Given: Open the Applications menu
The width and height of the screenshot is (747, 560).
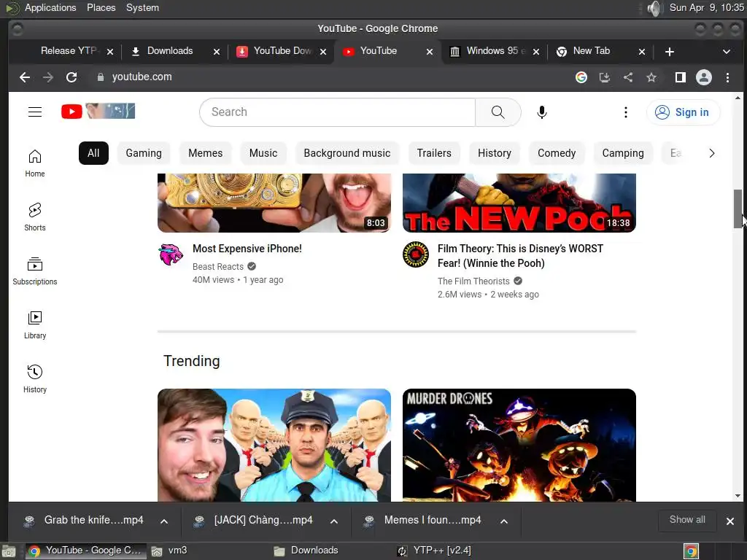Looking at the screenshot, I should point(50,7).
